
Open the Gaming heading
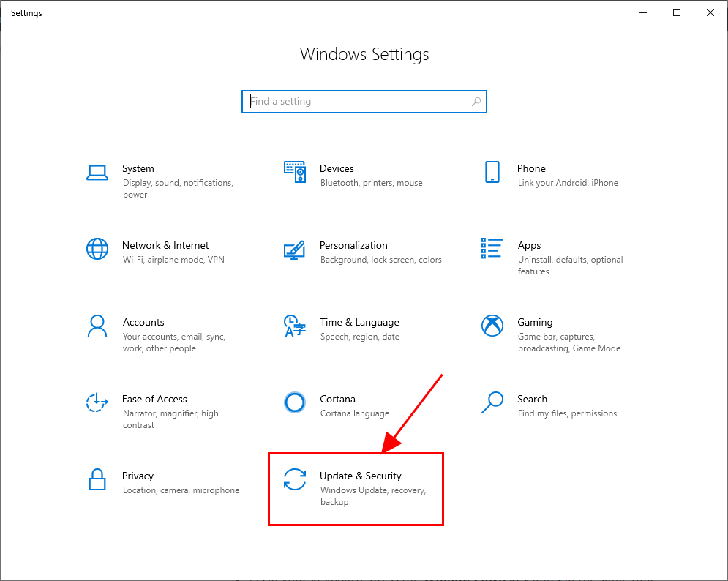click(535, 322)
